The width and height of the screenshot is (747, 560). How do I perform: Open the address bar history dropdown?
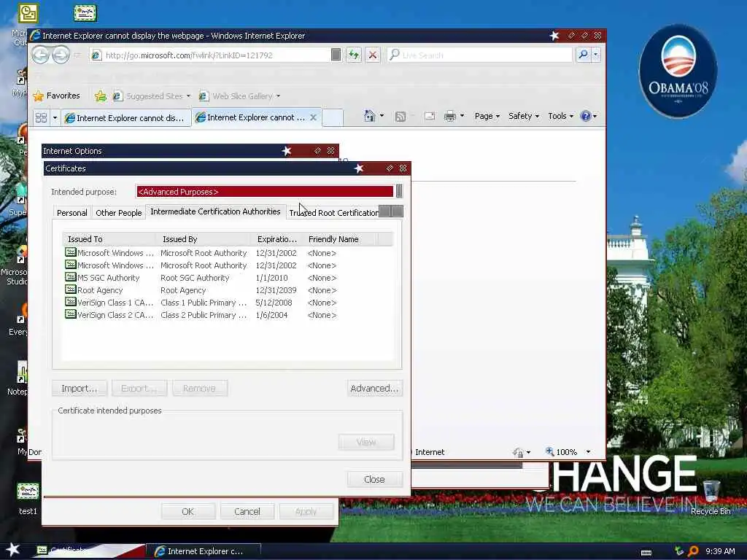click(336, 55)
